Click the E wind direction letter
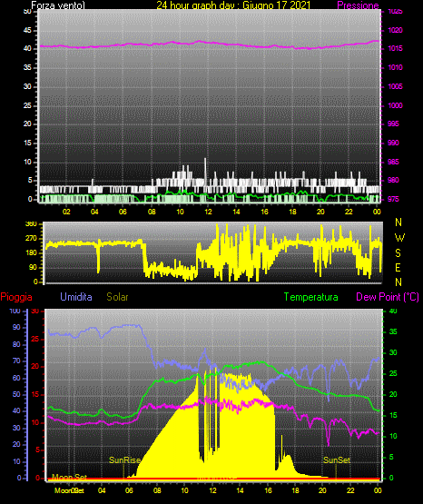The height and width of the screenshot is (504, 423). pyautogui.click(x=398, y=268)
